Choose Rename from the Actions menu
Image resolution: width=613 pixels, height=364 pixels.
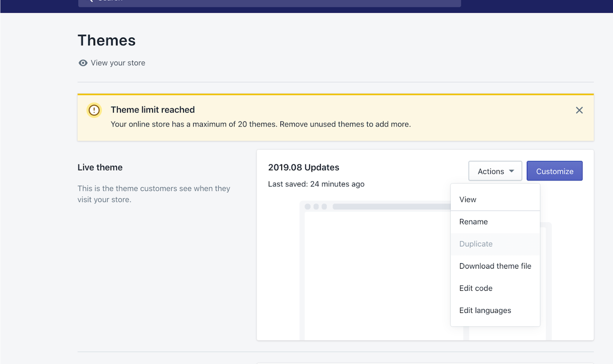click(495, 222)
